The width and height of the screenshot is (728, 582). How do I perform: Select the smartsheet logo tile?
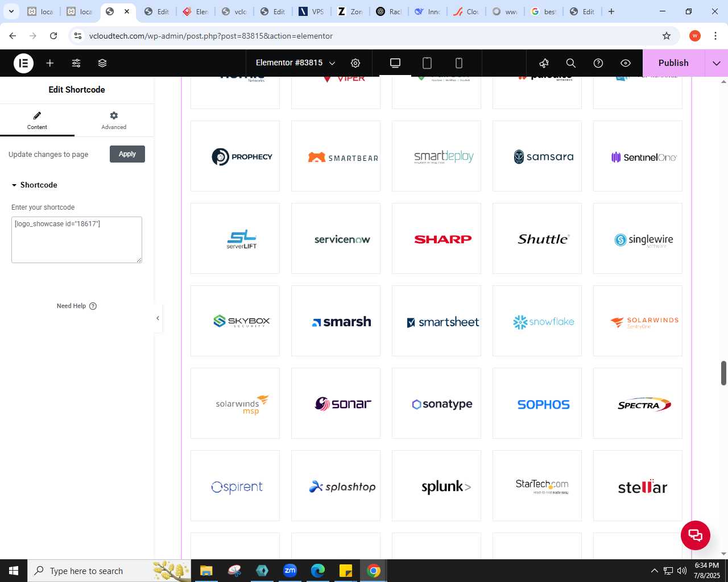436,321
